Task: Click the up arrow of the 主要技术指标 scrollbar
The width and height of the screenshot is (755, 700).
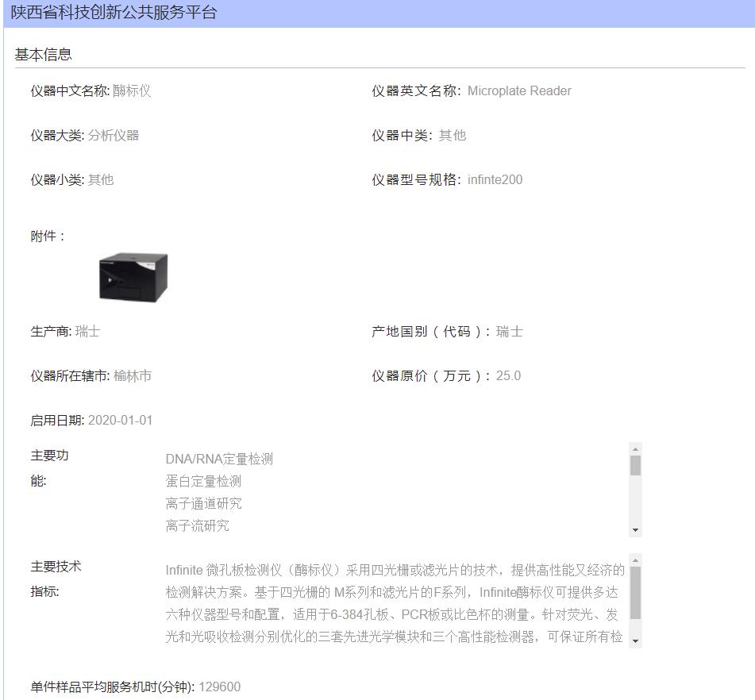Action: (635, 560)
